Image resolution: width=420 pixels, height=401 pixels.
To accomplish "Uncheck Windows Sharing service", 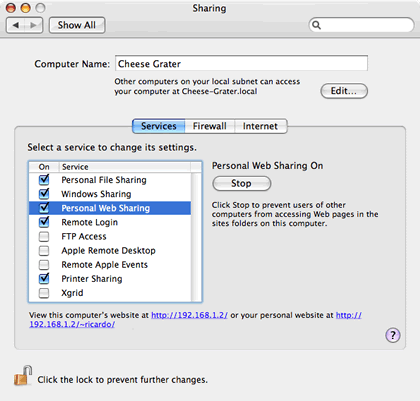I will 44,194.
